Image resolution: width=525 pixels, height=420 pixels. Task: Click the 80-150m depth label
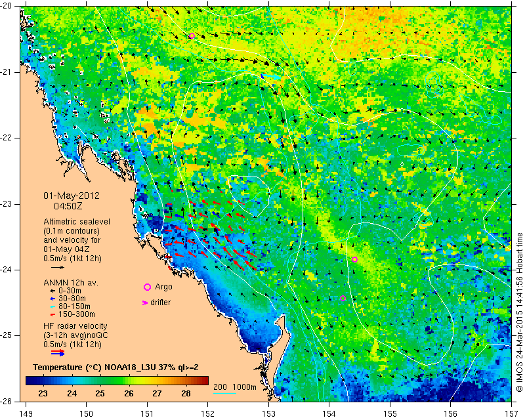74,306
